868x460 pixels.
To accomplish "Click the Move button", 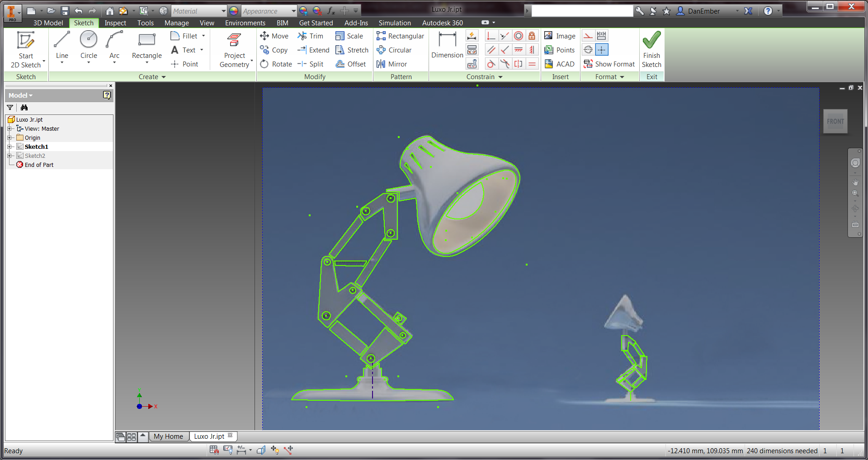I will point(274,36).
